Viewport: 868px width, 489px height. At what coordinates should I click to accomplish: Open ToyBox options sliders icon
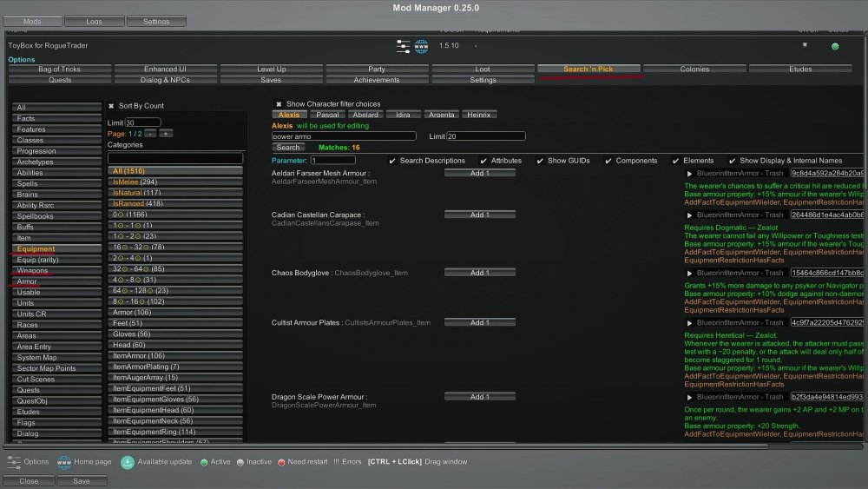403,46
